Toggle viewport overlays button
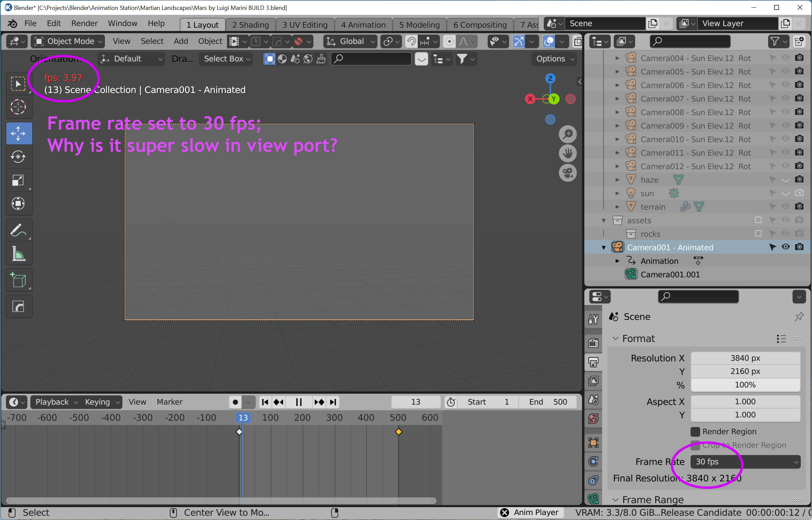Viewport: 812px width, 520px height. tap(549, 42)
